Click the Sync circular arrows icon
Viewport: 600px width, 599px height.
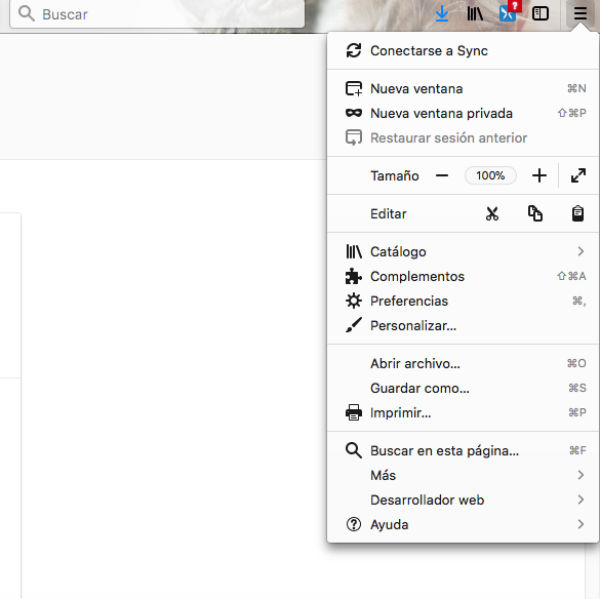coord(354,50)
